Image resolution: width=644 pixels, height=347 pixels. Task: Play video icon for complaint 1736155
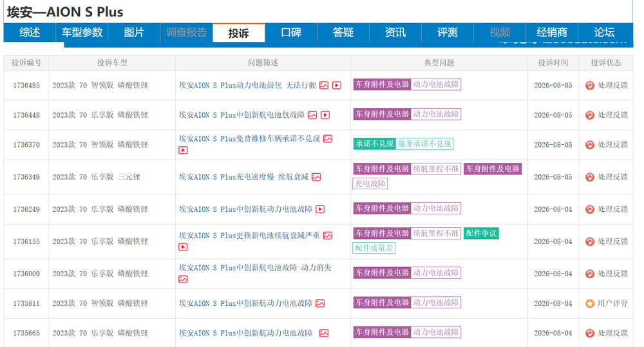(183, 247)
